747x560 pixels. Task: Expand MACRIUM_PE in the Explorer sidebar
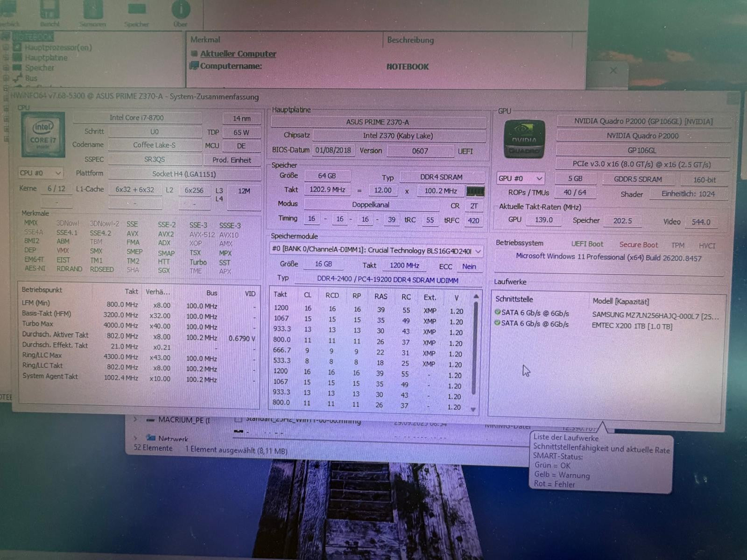tap(135, 420)
